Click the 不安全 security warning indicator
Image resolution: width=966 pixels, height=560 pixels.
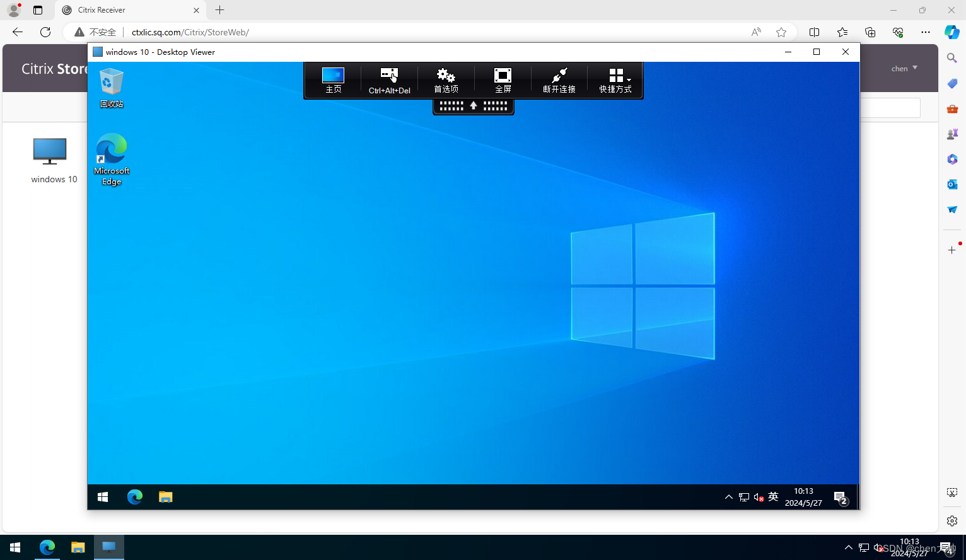click(95, 32)
